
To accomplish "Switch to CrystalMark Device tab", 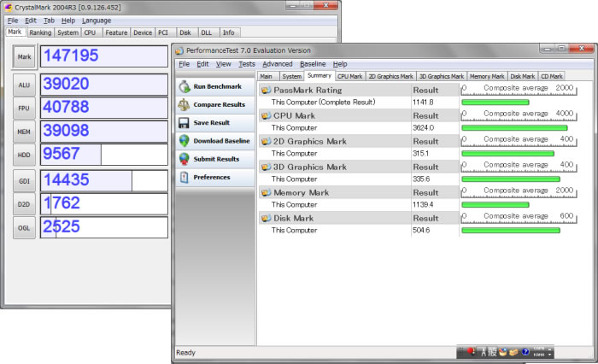I will tap(143, 32).
